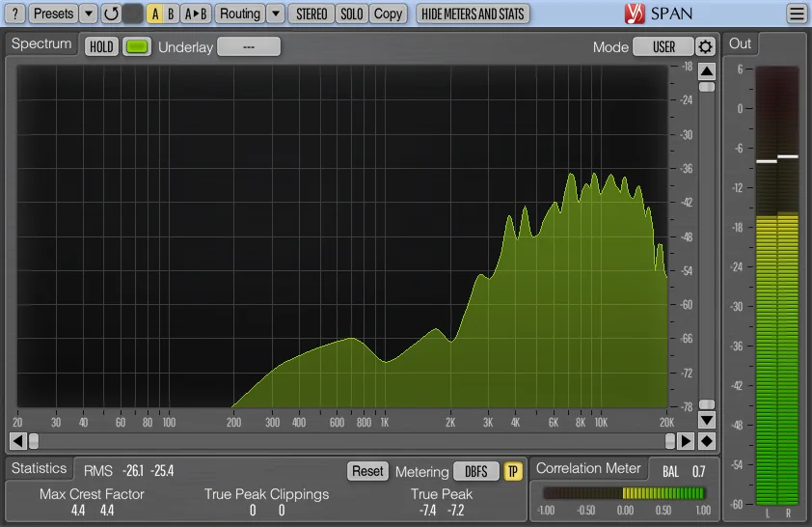The width and height of the screenshot is (812, 527).
Task: Select the Spectrum panel tab
Action: (x=41, y=44)
